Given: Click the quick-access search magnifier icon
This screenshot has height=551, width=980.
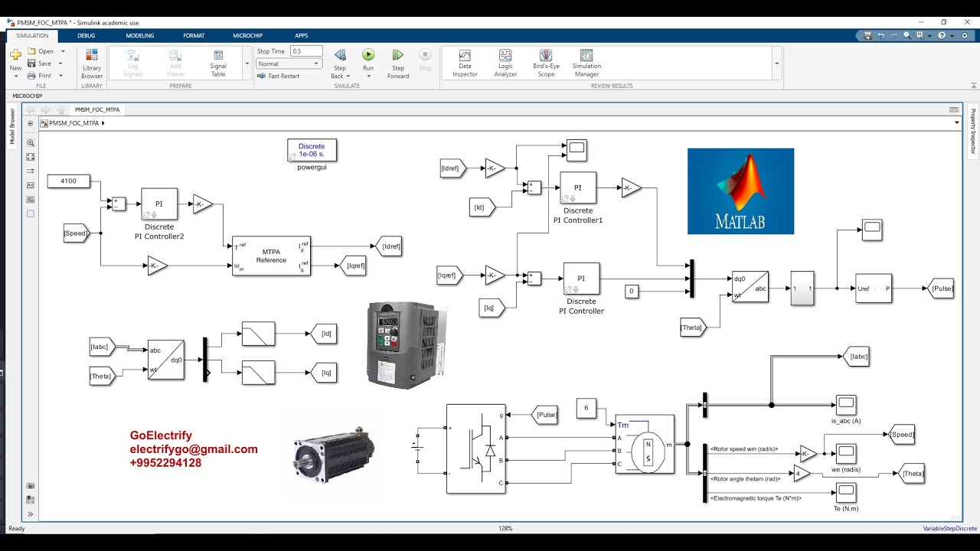Looking at the screenshot, I should (906, 35).
